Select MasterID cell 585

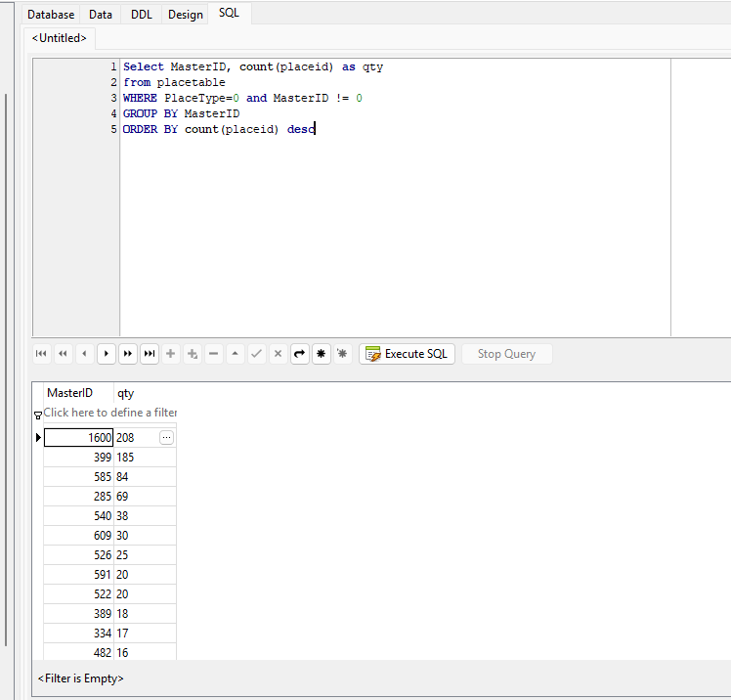click(x=78, y=477)
